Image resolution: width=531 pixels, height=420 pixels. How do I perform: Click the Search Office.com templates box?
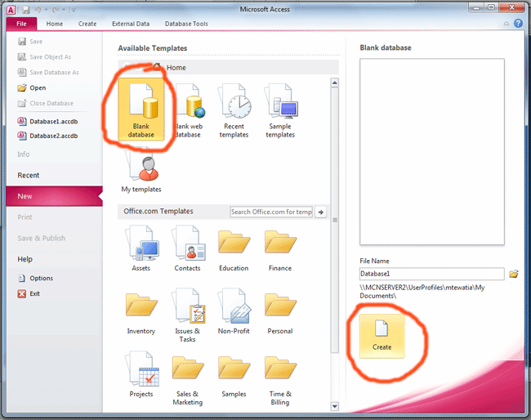271,212
